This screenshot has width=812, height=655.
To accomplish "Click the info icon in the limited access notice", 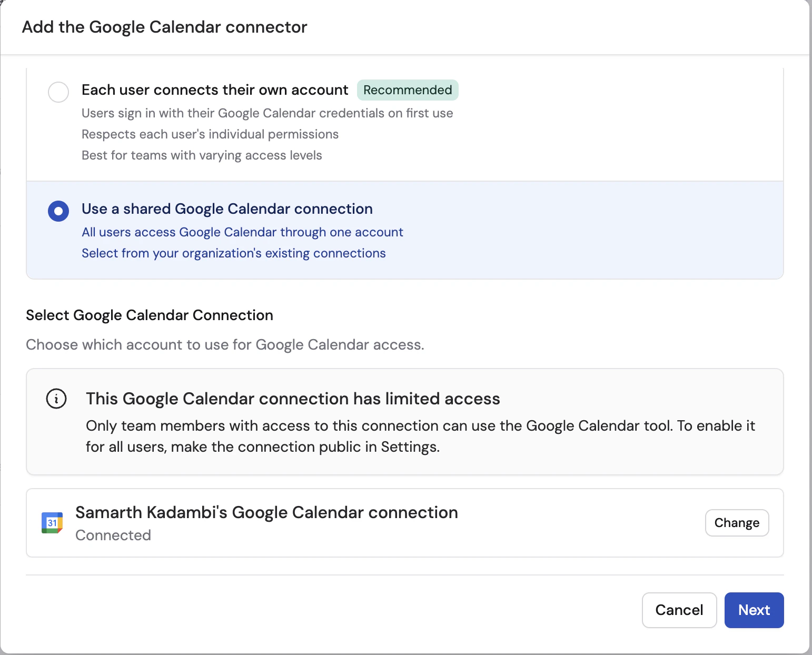I will tap(56, 399).
